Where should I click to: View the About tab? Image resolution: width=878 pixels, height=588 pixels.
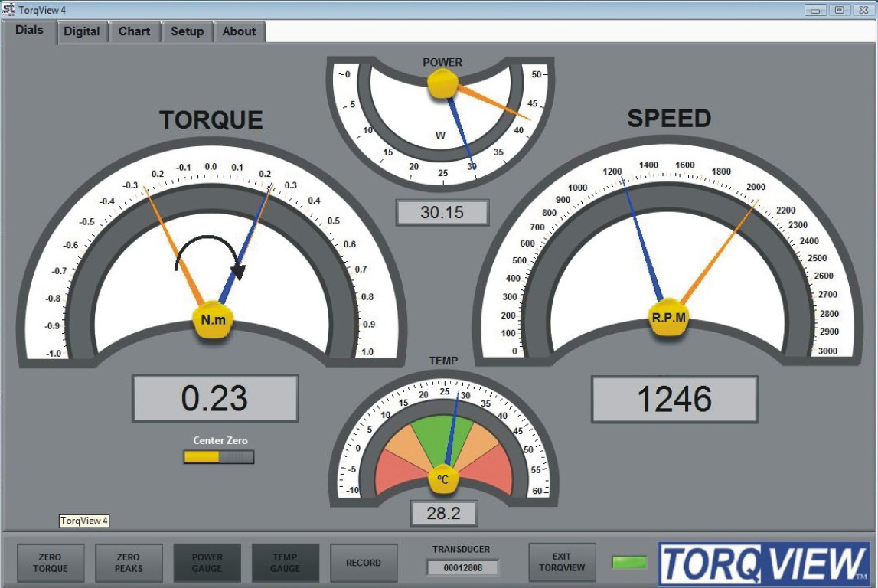[x=240, y=31]
